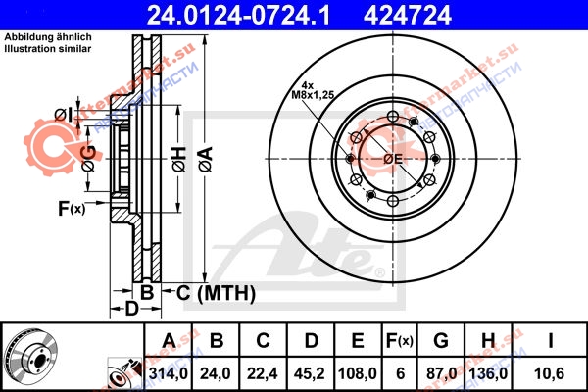This screenshot has height=392, width=588.
Task: Click the part number 24.0124-0724.1
Action: [x=238, y=15]
